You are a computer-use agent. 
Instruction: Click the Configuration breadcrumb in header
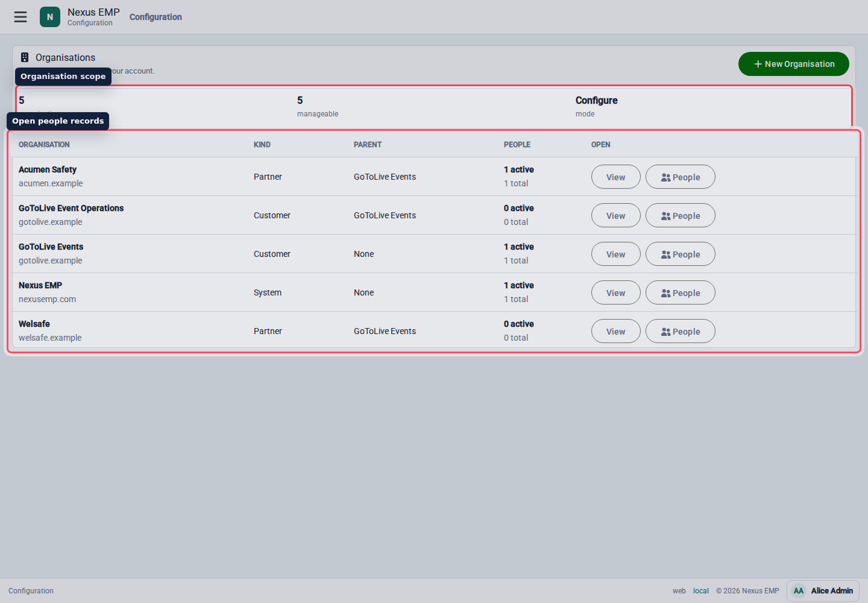[x=156, y=17]
